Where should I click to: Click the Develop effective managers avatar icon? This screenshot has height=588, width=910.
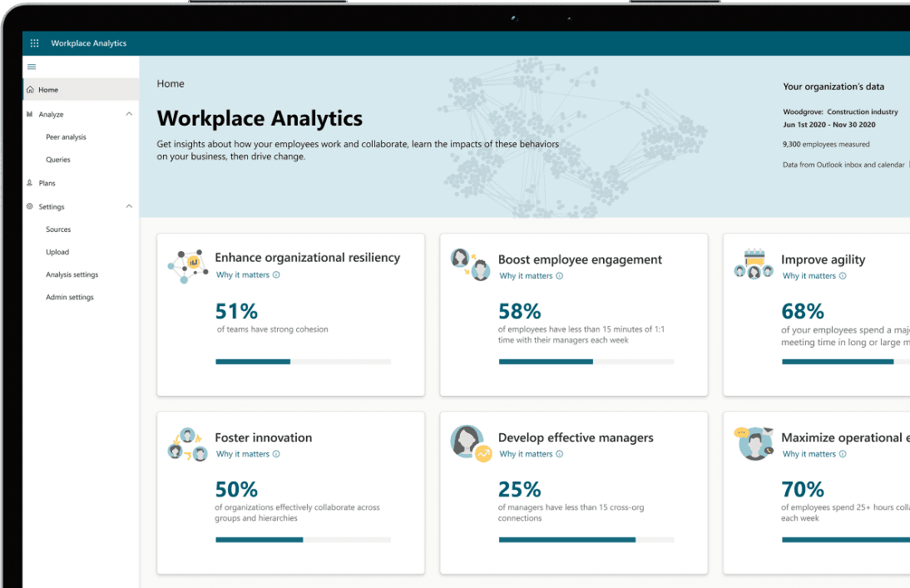(472, 443)
